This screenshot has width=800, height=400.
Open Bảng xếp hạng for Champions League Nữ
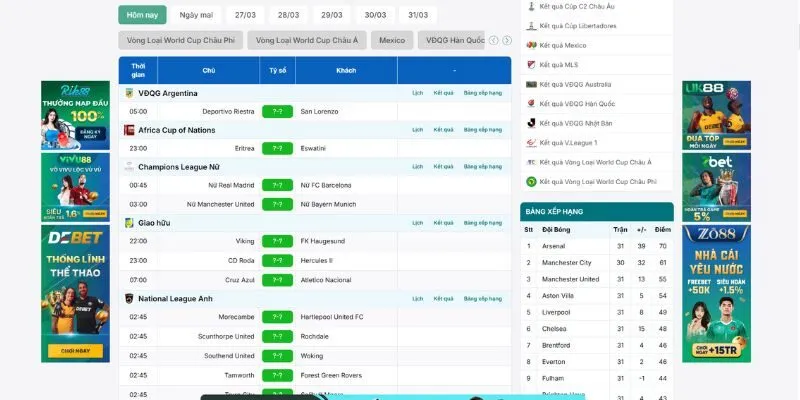[x=483, y=167]
